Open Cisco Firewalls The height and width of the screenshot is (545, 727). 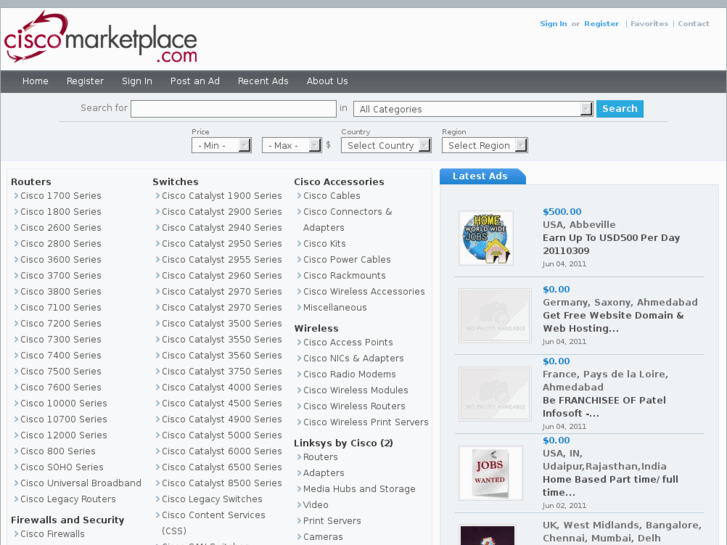click(x=52, y=534)
